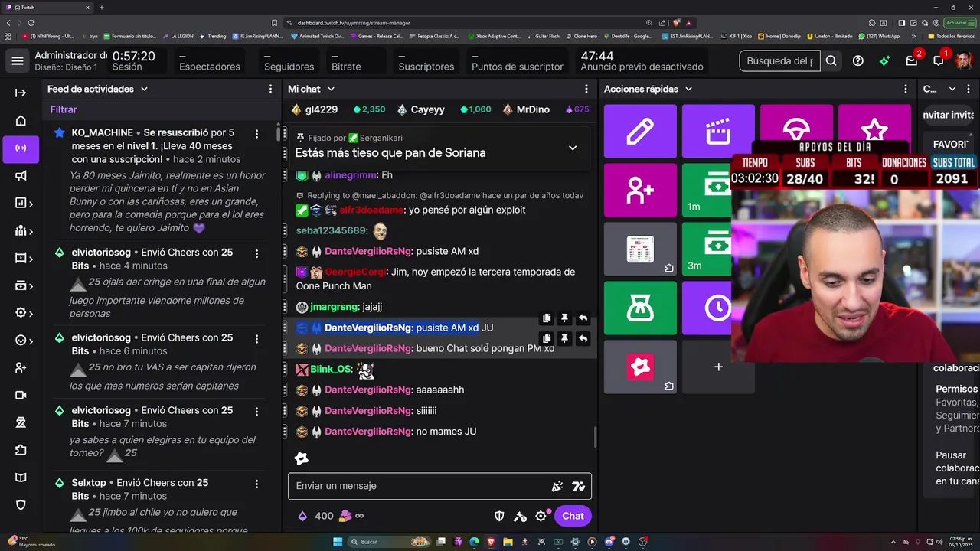Open the profile avatar menu
Screen dimensions: 980x551
[x=964, y=60]
